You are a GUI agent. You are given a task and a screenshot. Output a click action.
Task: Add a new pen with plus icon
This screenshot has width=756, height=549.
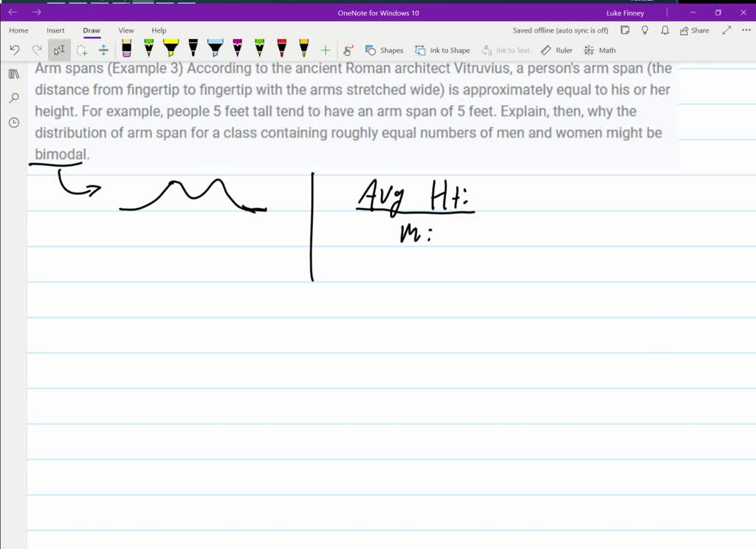point(326,50)
